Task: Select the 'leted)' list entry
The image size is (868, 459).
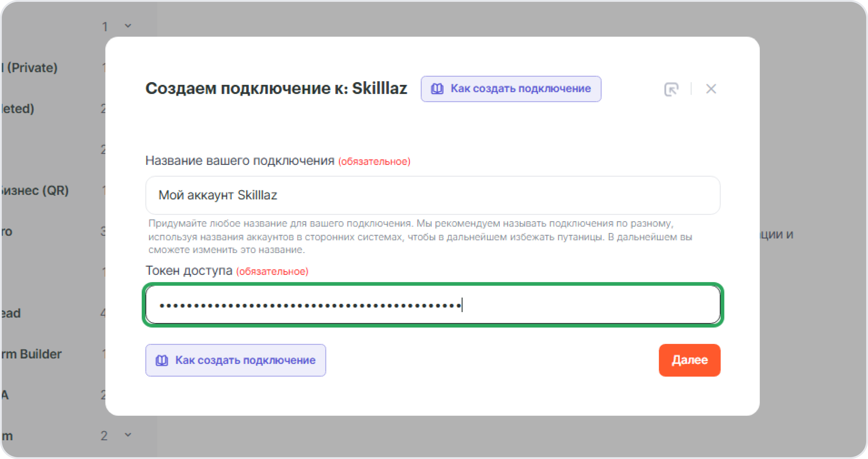Action: coord(18,108)
